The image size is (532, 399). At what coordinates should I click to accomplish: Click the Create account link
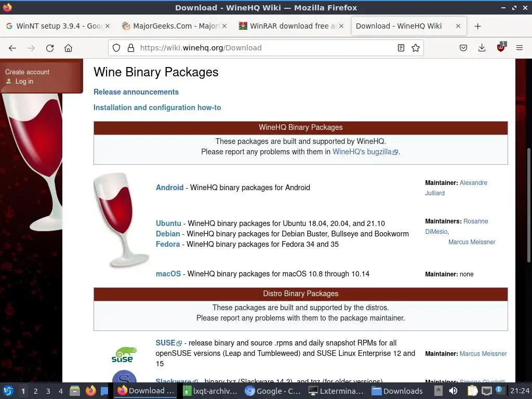[27, 72]
